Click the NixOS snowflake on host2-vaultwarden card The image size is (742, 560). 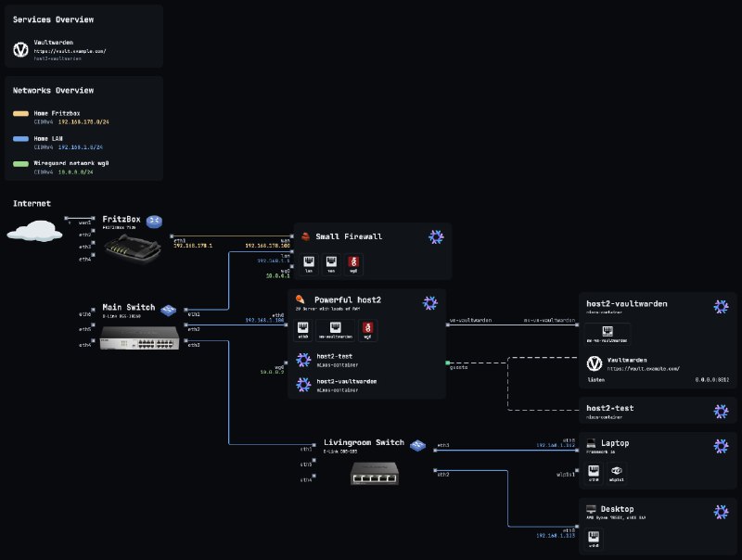pos(721,307)
